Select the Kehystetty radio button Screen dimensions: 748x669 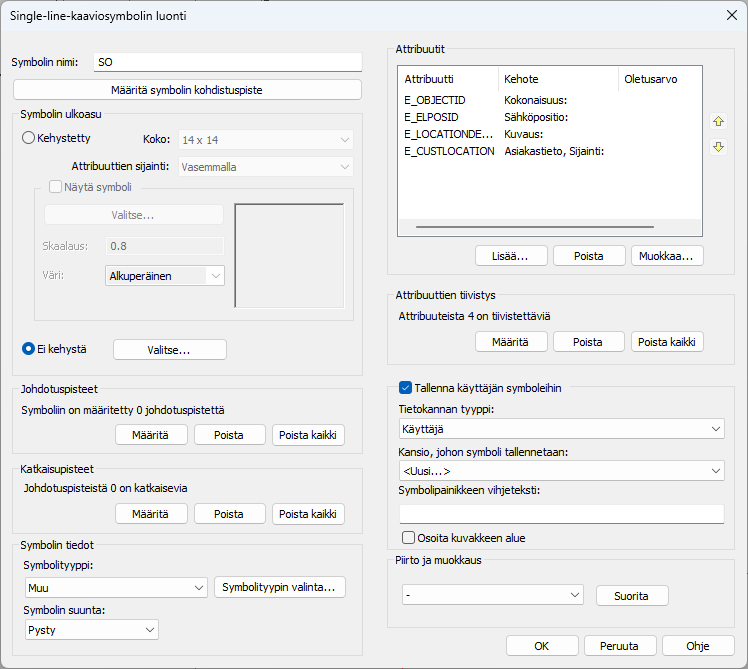pos(29,139)
